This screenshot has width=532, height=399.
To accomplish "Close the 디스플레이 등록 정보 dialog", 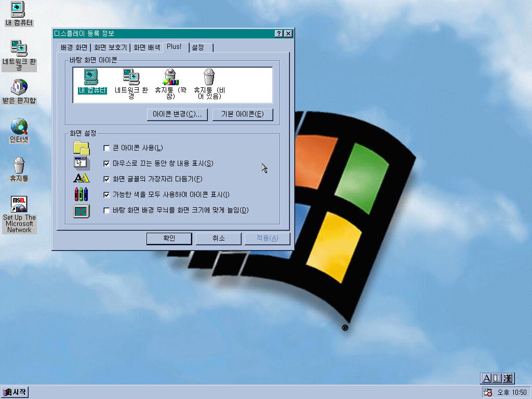I will [288, 33].
